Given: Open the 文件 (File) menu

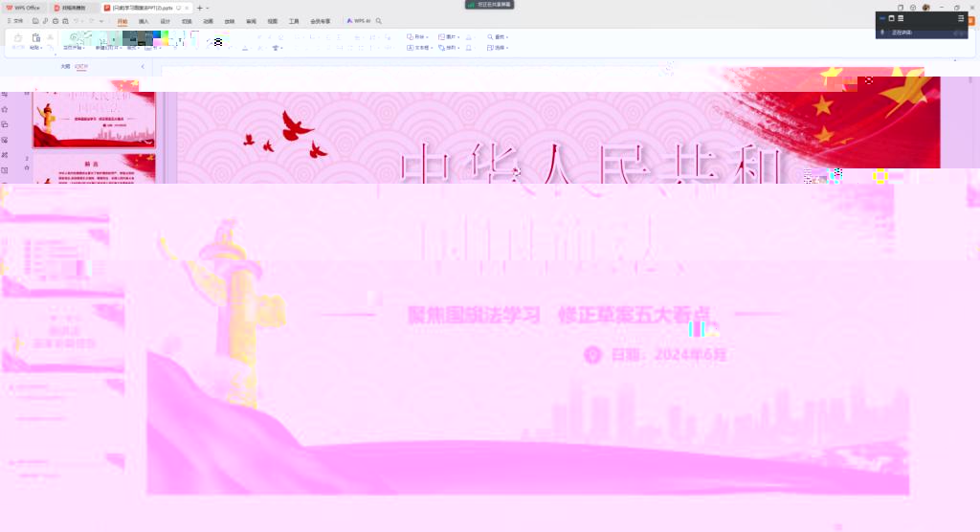Looking at the screenshot, I should tap(14, 20).
